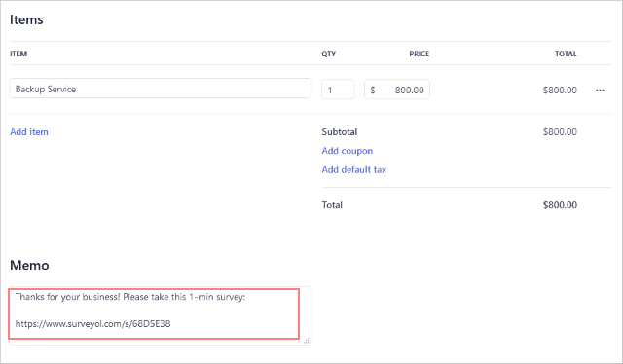Image resolution: width=623 pixels, height=364 pixels.
Task: Click the Add item link
Action: (29, 132)
